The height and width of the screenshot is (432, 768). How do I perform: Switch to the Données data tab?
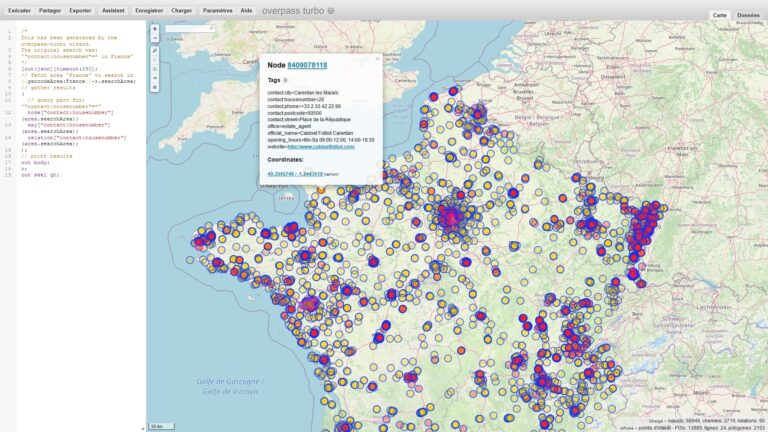tap(748, 15)
